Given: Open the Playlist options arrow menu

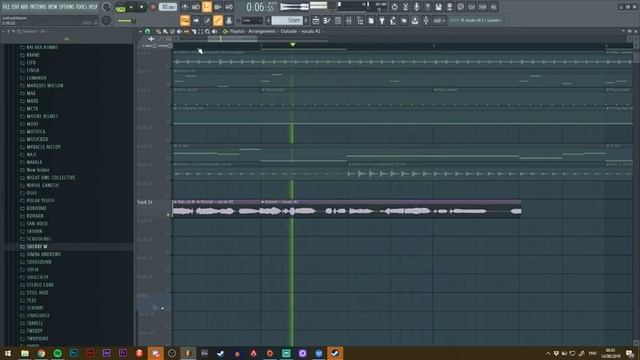Looking at the screenshot, I should (x=140, y=31).
